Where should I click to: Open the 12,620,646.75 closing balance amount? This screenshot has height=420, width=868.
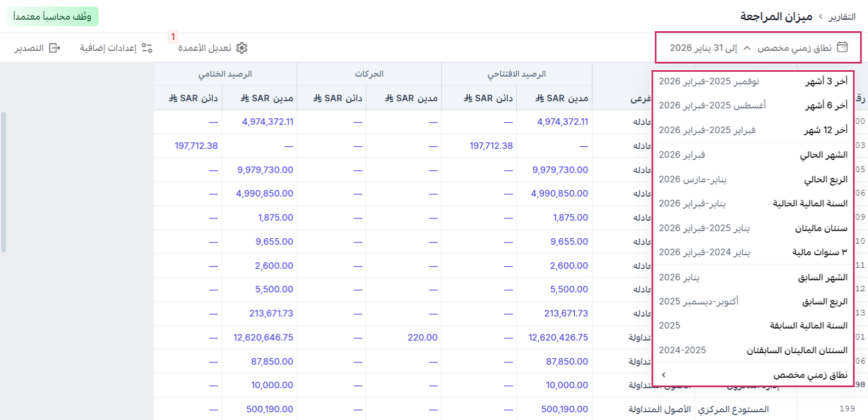point(263,337)
